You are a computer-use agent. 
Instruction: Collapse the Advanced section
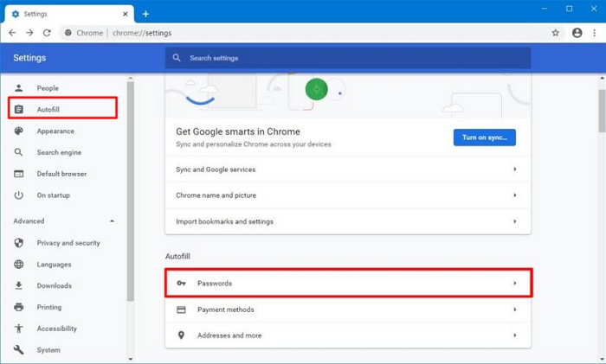point(112,220)
